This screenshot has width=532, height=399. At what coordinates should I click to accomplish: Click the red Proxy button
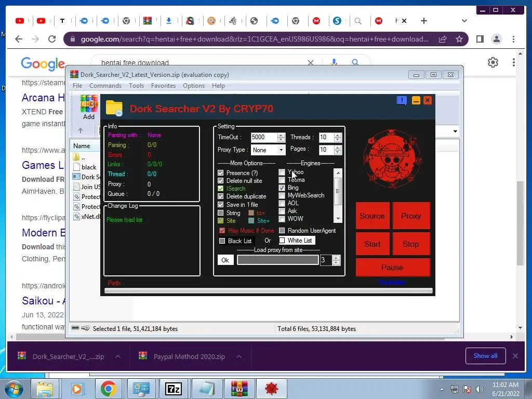(411, 216)
